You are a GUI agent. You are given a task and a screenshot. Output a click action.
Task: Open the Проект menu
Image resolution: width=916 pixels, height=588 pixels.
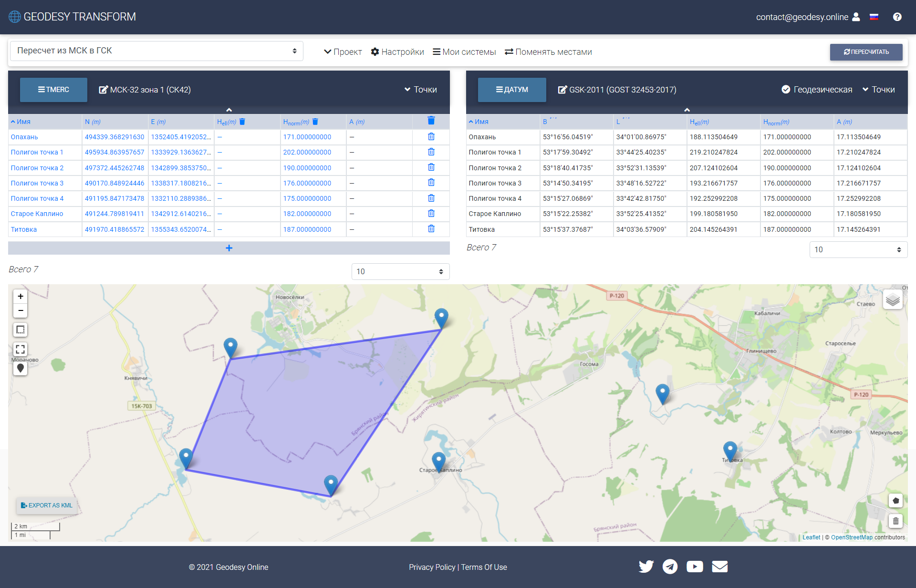coord(343,52)
